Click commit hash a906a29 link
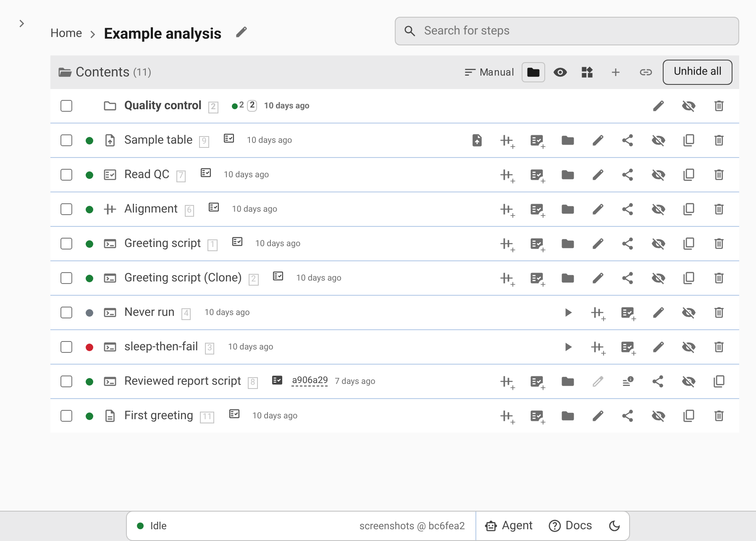 click(x=310, y=381)
